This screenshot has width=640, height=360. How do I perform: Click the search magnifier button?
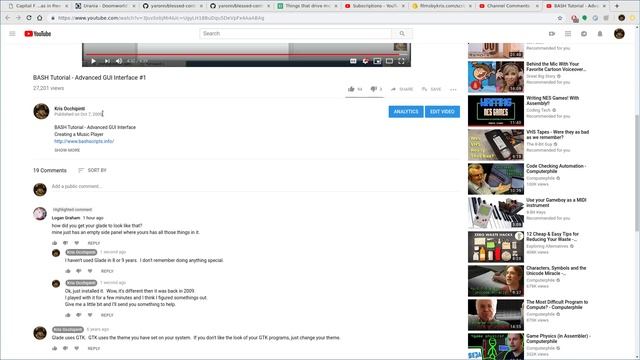coord(402,33)
